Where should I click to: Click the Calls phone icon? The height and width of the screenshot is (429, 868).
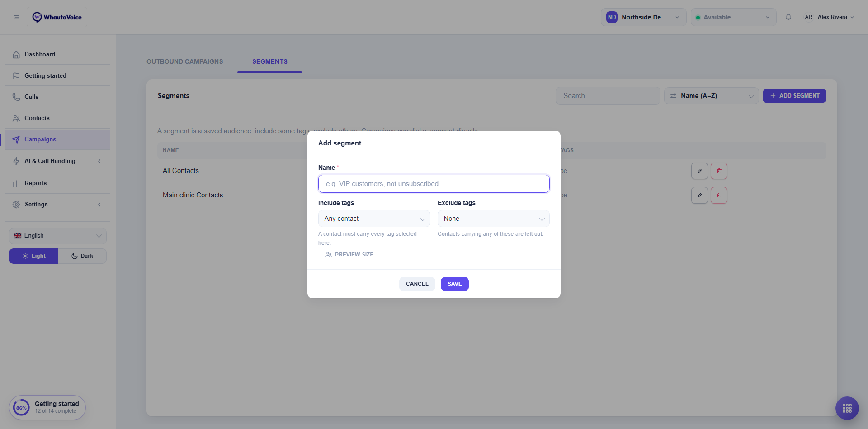16,97
